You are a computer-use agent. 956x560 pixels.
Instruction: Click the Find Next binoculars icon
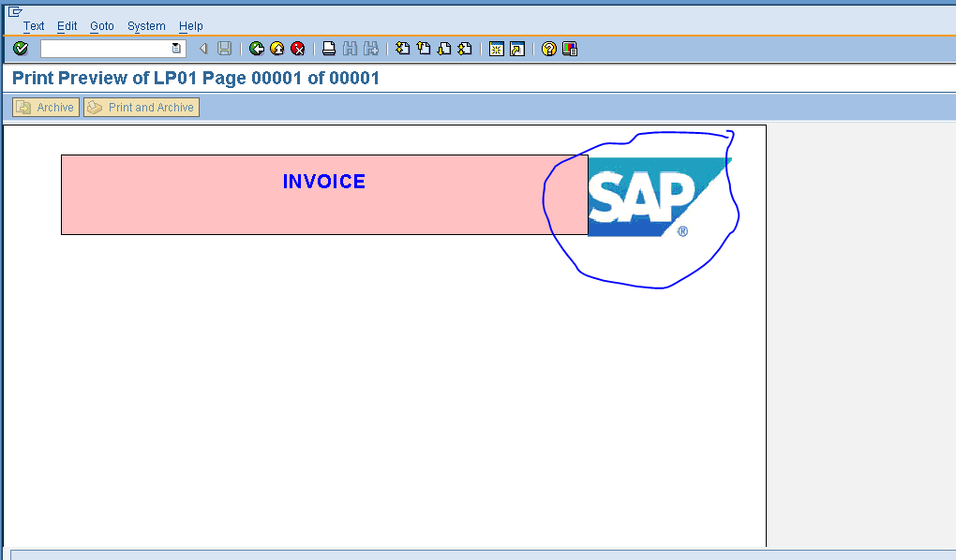click(x=370, y=48)
